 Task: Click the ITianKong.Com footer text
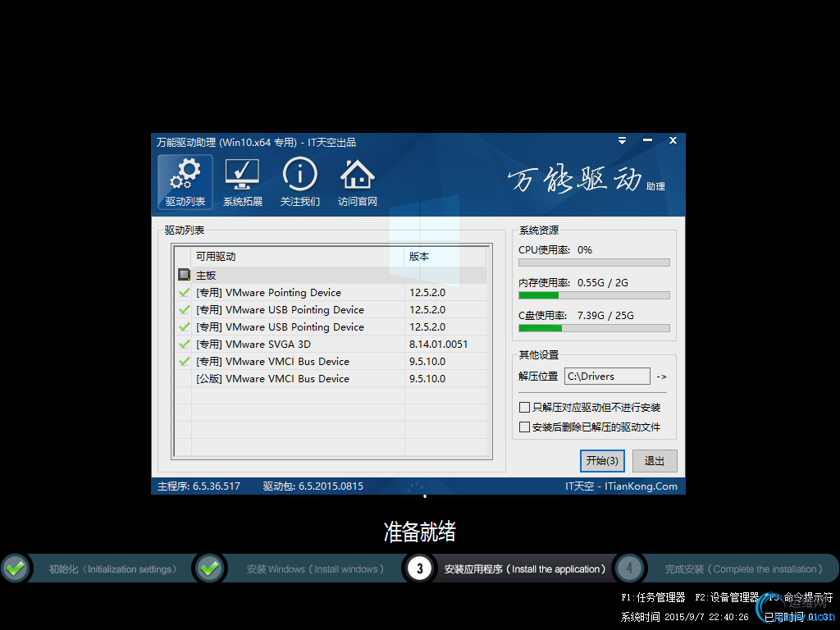(x=641, y=486)
